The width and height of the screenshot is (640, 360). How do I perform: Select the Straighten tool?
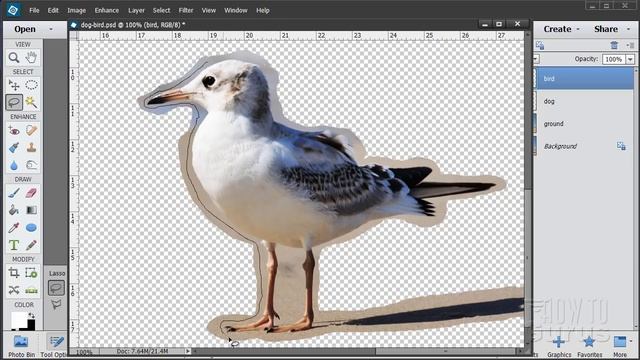(31, 290)
